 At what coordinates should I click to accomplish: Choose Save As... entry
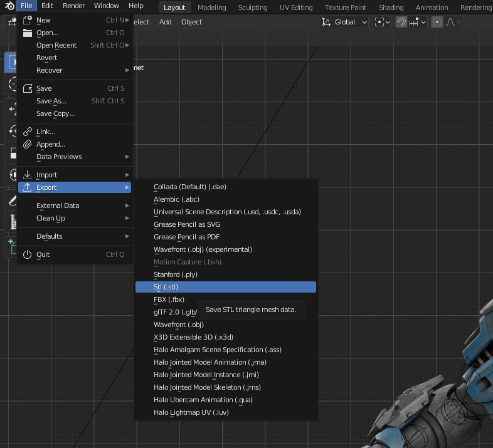pyautogui.click(x=75, y=101)
